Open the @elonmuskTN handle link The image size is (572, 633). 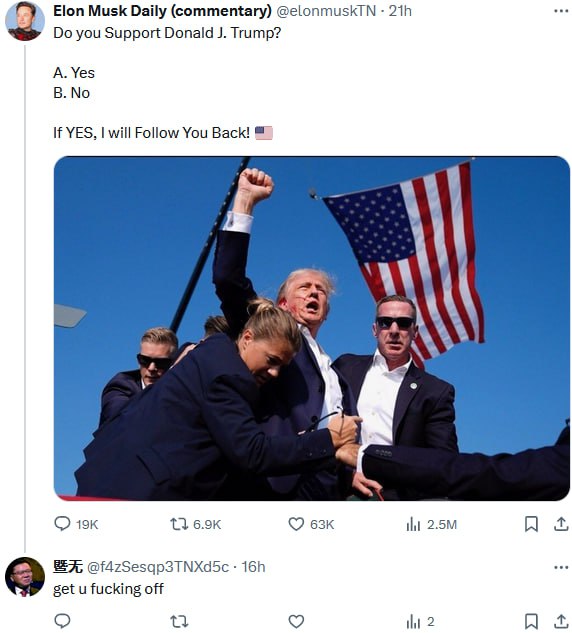pos(326,11)
